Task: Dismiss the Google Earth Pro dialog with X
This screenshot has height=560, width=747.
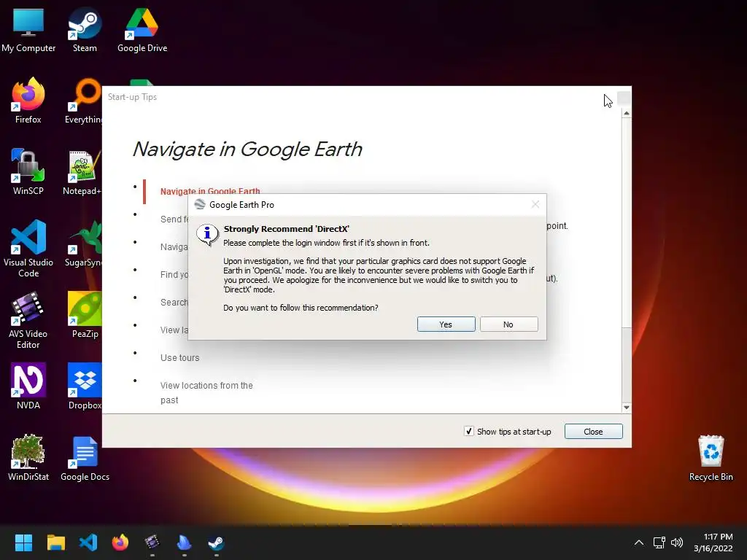Action: point(535,204)
